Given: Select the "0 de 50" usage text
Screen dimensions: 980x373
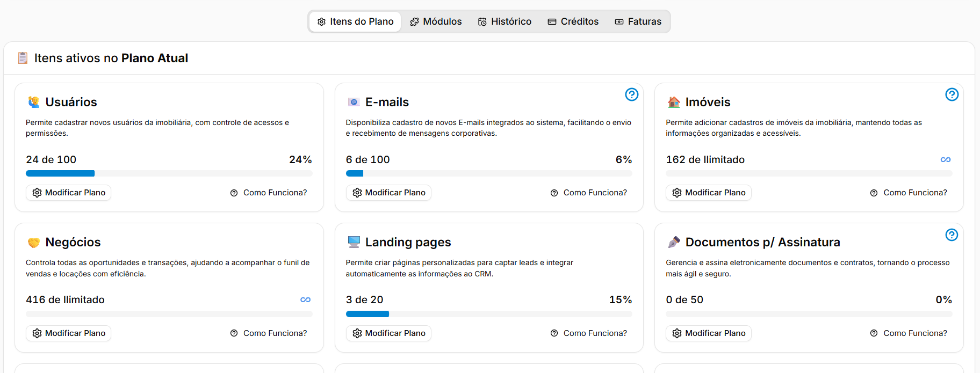Looking at the screenshot, I should click(684, 299).
